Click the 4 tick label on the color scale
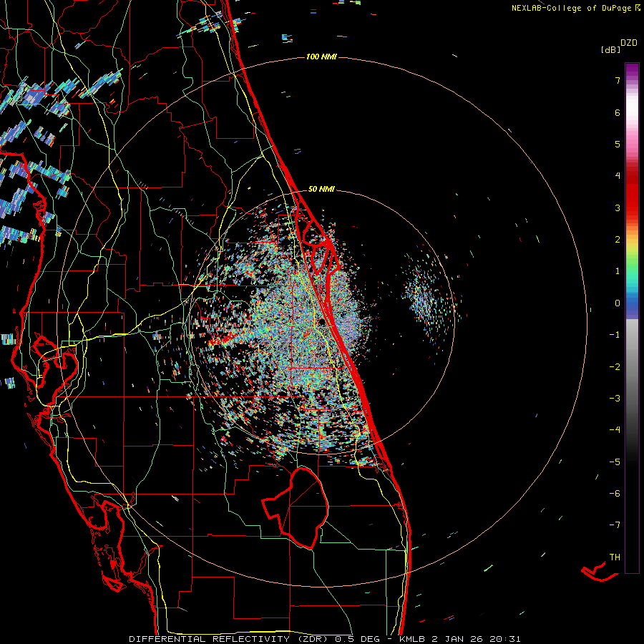The height and width of the screenshot is (644, 644). [618, 176]
